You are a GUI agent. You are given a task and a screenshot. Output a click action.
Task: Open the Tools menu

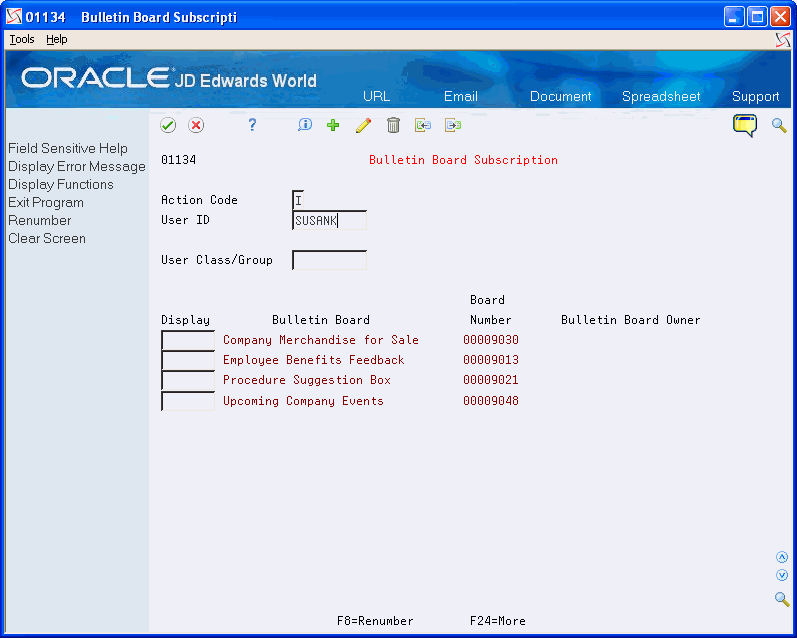[x=22, y=39]
